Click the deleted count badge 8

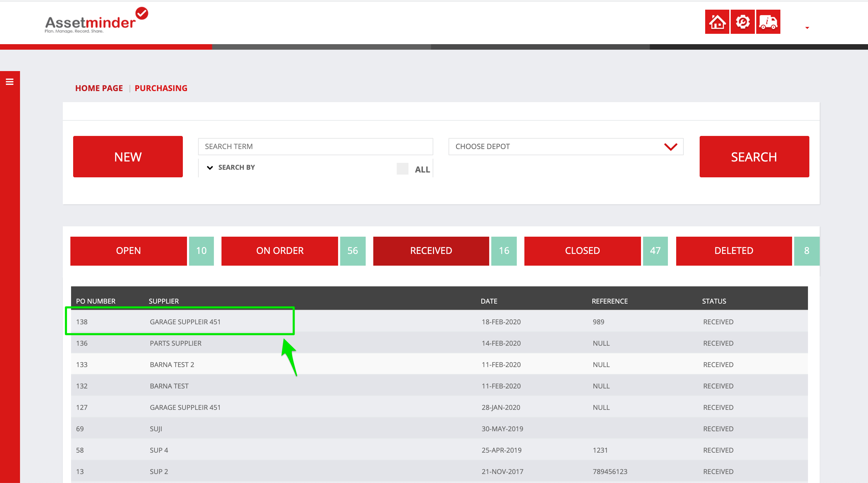pyautogui.click(x=807, y=251)
